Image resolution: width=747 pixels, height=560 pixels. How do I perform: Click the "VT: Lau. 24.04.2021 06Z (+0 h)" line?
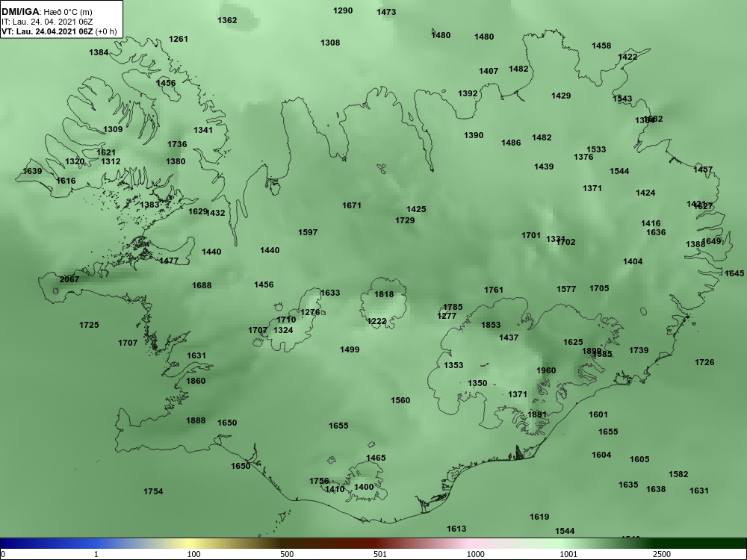tap(58, 31)
